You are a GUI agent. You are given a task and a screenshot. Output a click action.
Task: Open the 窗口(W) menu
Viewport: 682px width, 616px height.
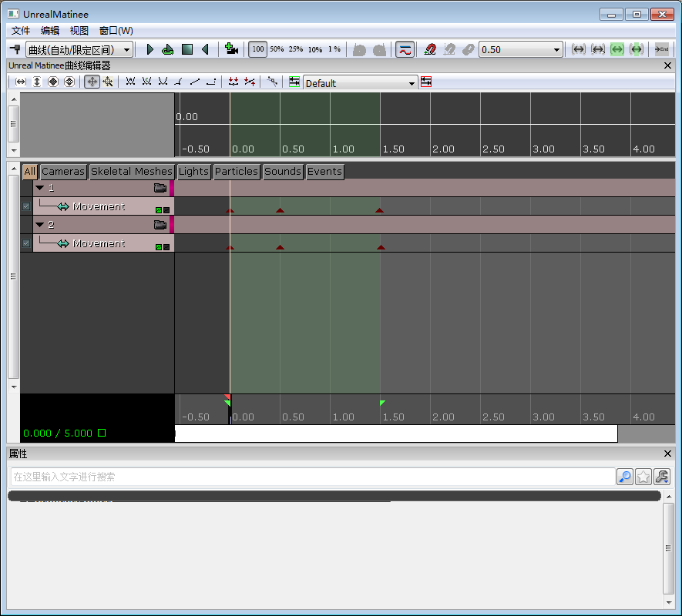point(116,31)
